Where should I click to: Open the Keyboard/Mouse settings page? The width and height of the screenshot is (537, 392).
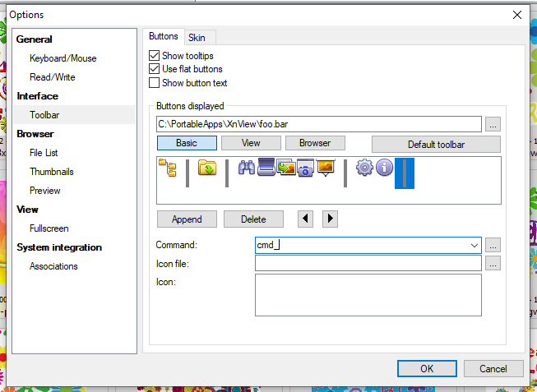[x=63, y=58]
